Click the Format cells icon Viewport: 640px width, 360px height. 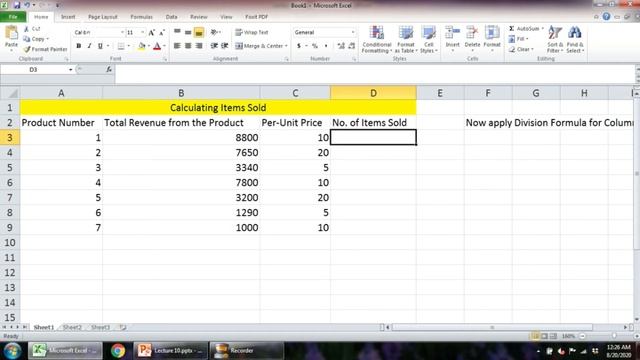coord(492,33)
